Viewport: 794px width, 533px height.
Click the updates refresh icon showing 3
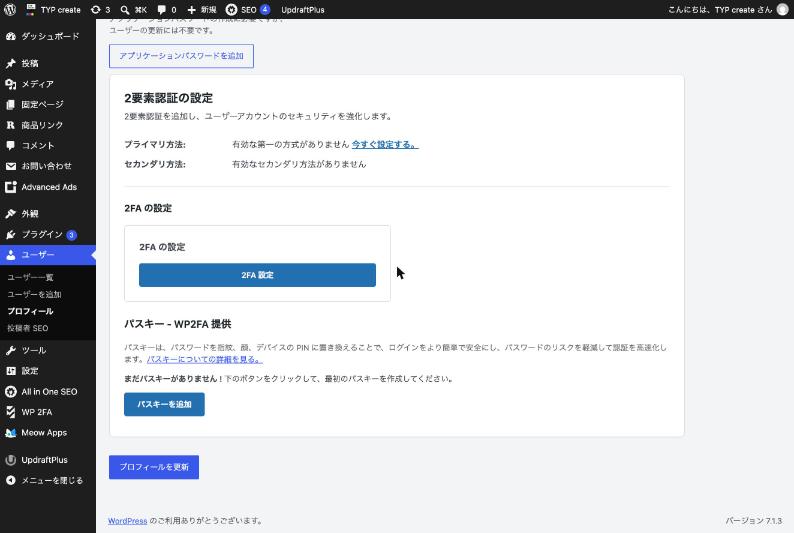pos(95,10)
